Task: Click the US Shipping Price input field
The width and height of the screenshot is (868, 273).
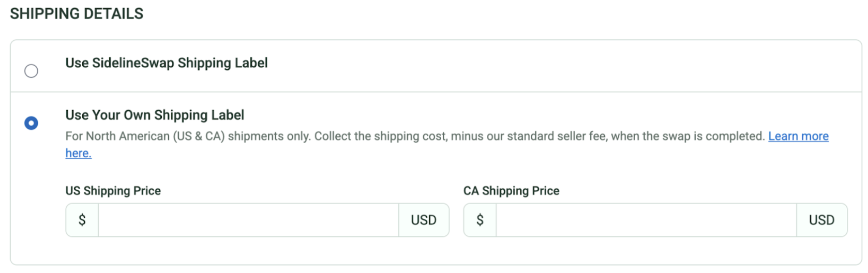Action: (x=248, y=220)
